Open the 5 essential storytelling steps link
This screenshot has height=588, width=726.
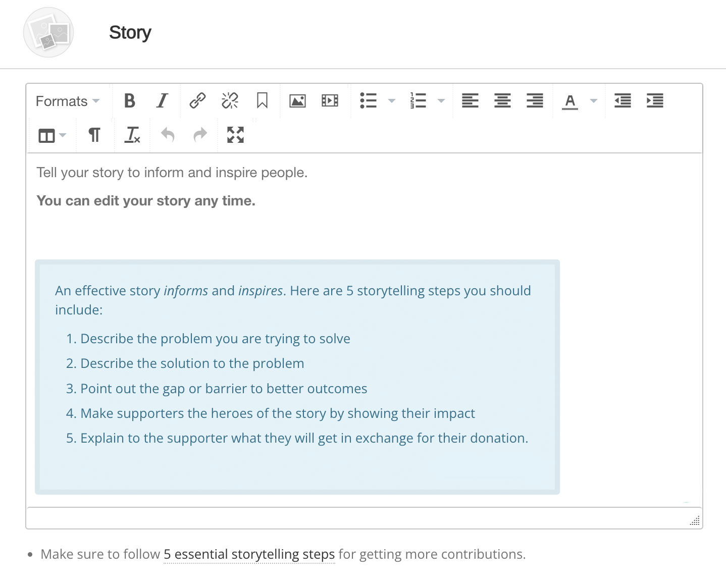pos(249,555)
